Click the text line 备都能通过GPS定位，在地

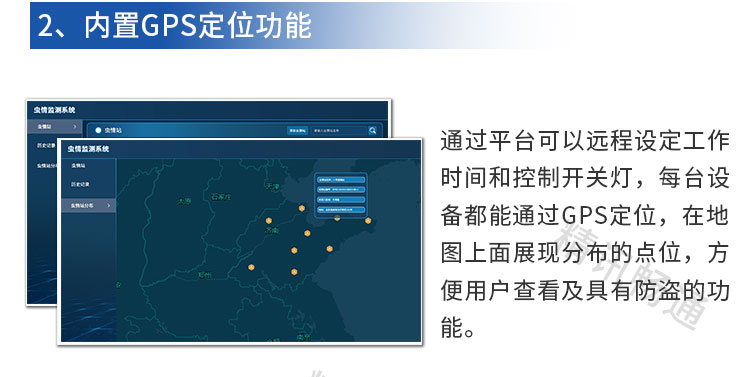pos(585,215)
